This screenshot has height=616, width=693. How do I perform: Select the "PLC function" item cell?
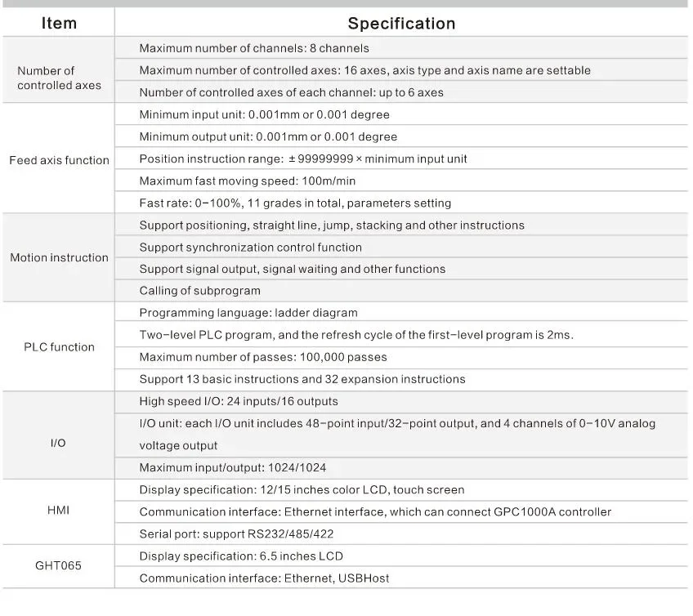coord(59,347)
